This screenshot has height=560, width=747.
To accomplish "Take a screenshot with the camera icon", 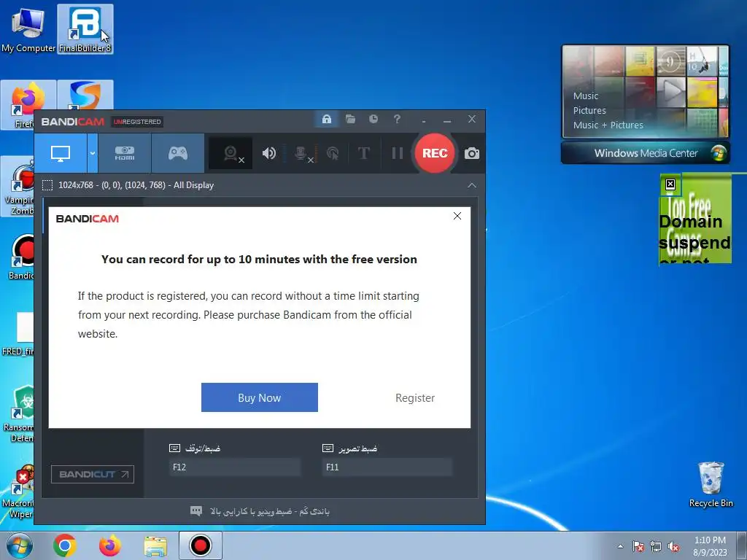I will pyautogui.click(x=472, y=153).
